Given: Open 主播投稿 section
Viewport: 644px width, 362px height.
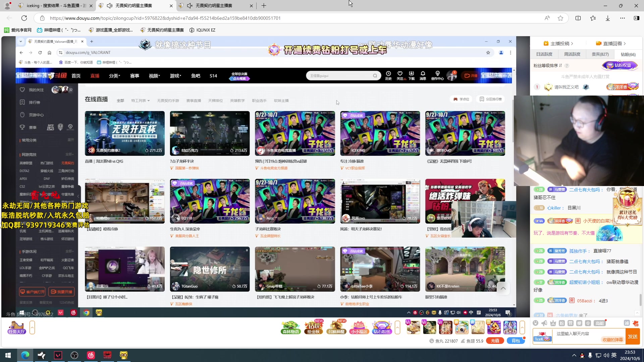Looking at the screenshot, I should [x=558, y=44].
